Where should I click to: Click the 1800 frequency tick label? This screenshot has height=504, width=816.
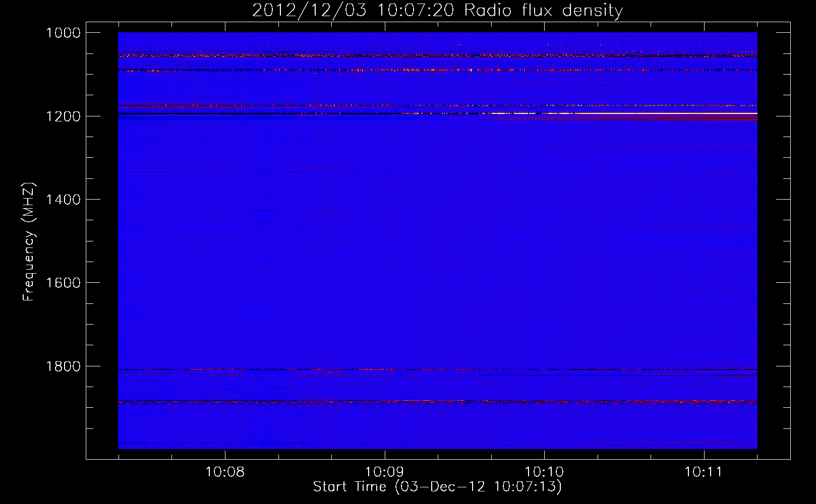[x=63, y=366]
